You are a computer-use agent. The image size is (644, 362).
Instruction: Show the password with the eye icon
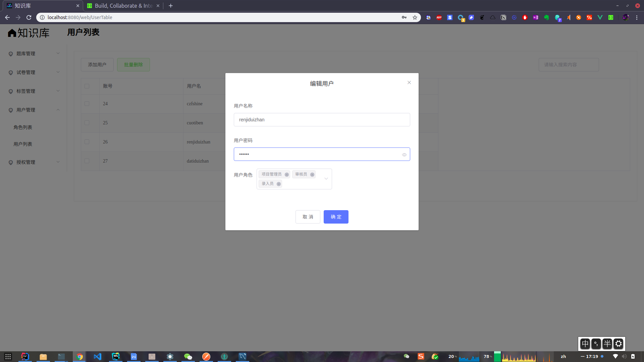pos(404,155)
